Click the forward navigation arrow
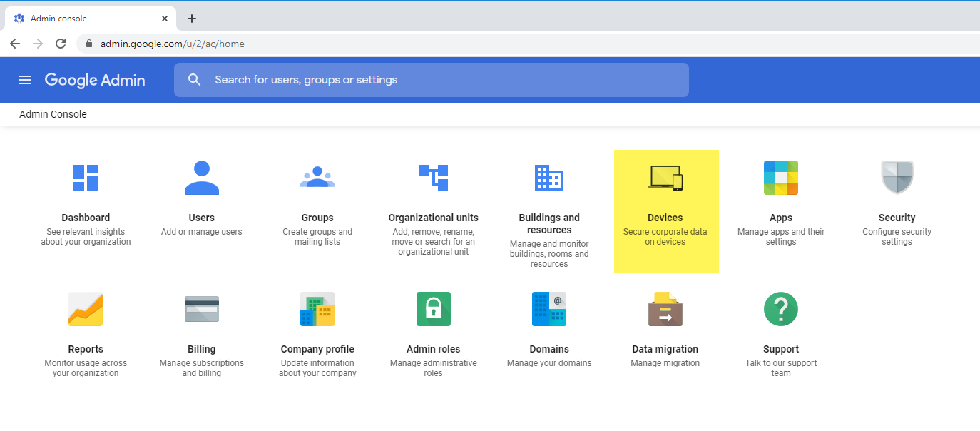 point(38,44)
